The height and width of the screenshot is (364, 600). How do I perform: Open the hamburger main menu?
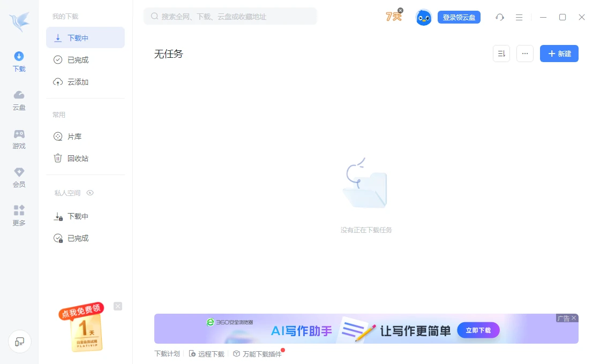point(519,17)
